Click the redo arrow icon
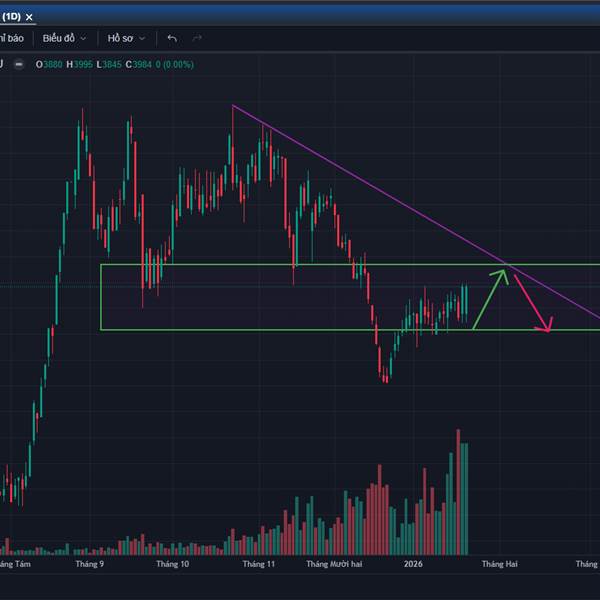 197,38
